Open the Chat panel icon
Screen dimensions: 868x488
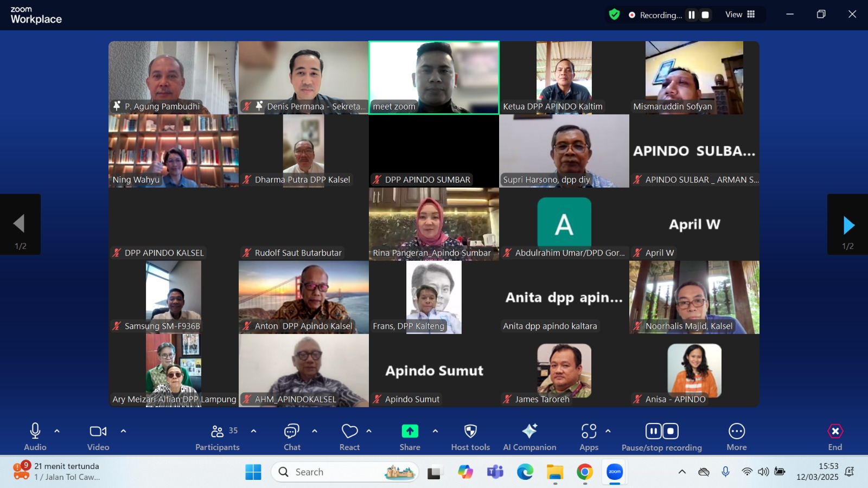click(x=292, y=432)
